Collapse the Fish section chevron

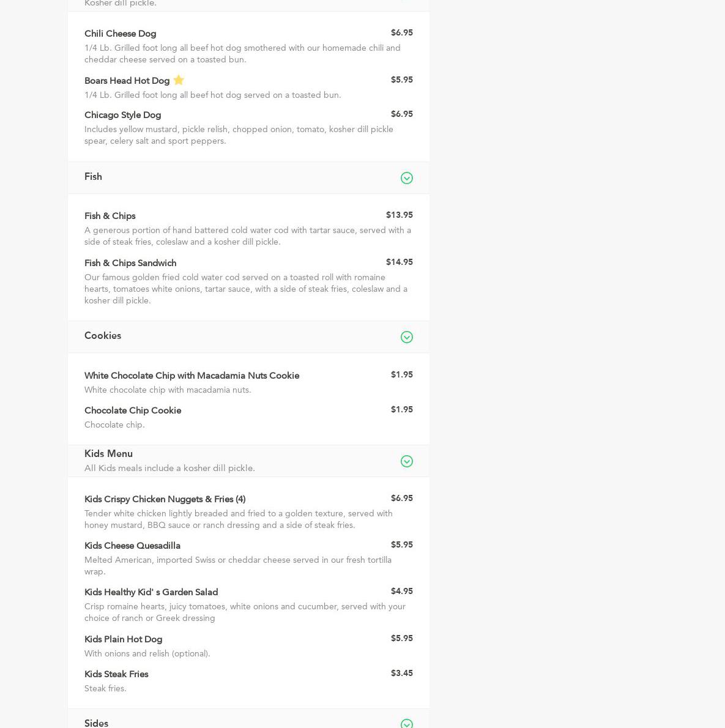click(406, 178)
